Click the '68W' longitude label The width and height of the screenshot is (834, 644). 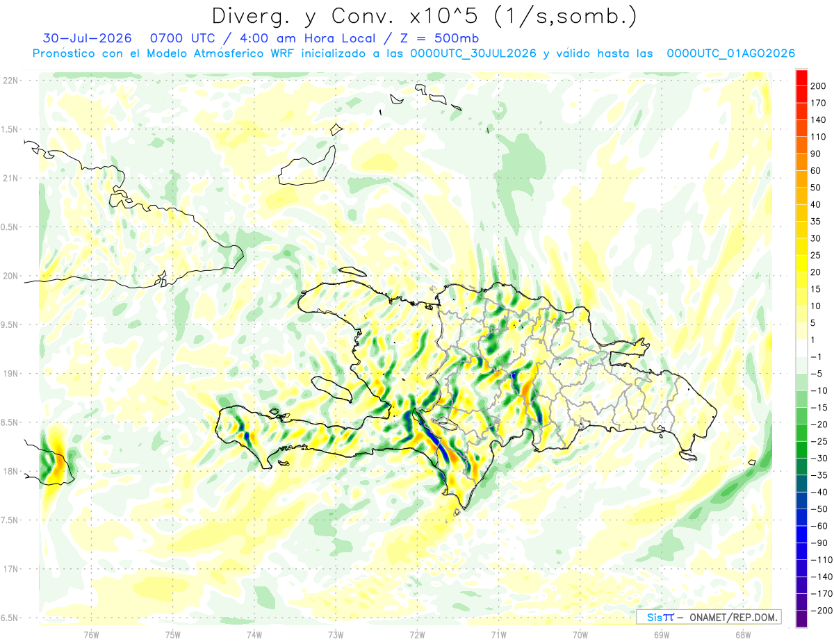click(x=742, y=635)
